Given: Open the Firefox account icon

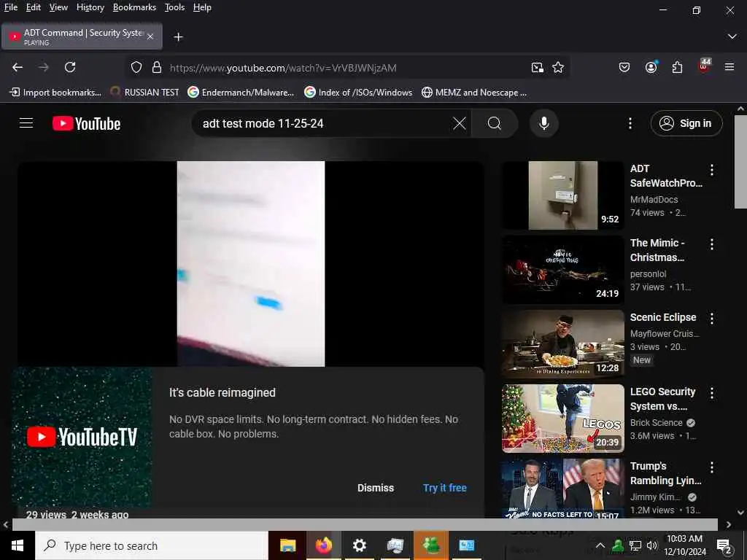Looking at the screenshot, I should (651, 67).
